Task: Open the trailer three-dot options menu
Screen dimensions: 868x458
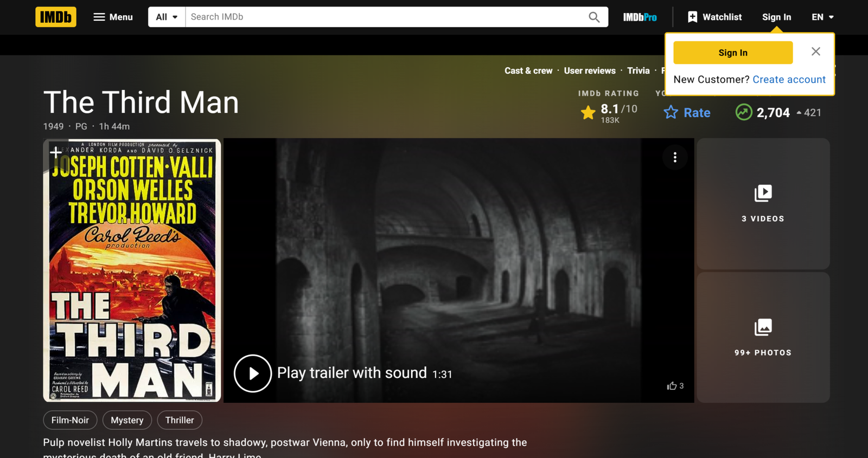Action: (675, 157)
